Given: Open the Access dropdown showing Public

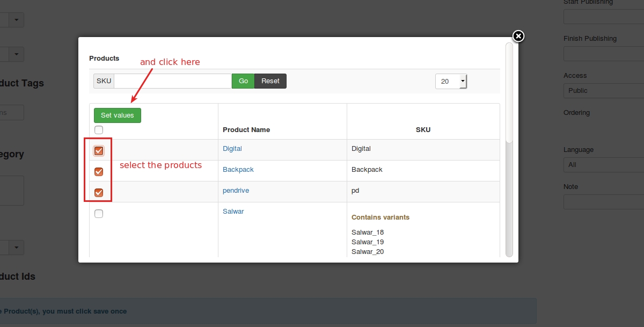Looking at the screenshot, I should coord(604,91).
